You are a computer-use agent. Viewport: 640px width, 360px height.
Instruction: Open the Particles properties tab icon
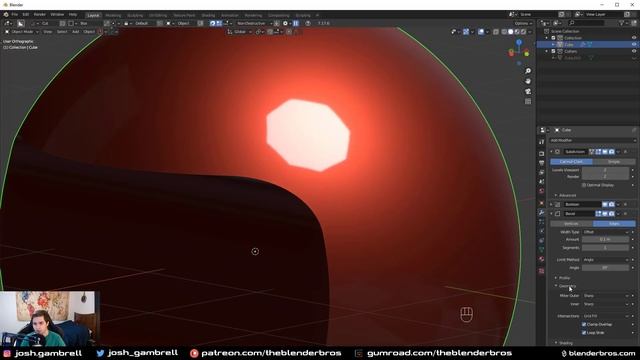(x=542, y=222)
